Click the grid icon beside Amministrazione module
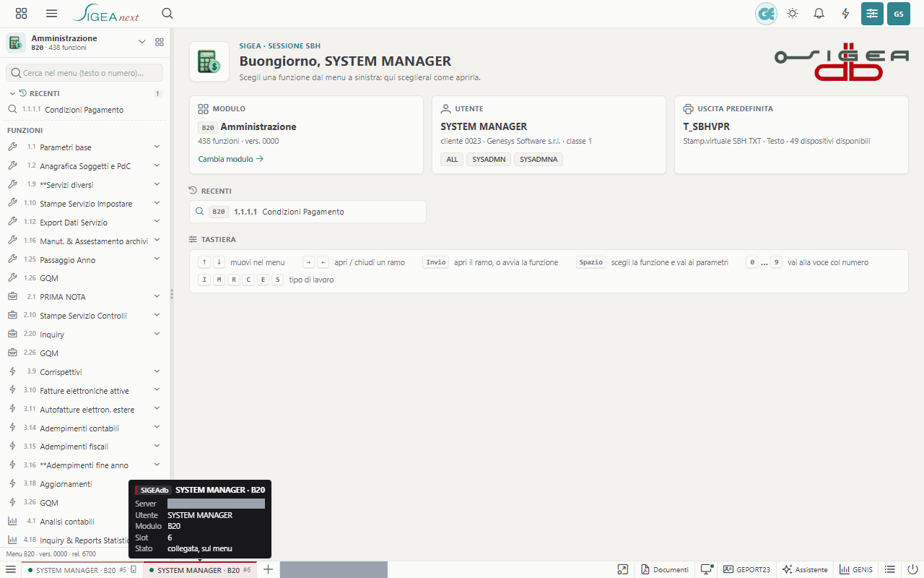This screenshot has width=924, height=578. tap(160, 42)
